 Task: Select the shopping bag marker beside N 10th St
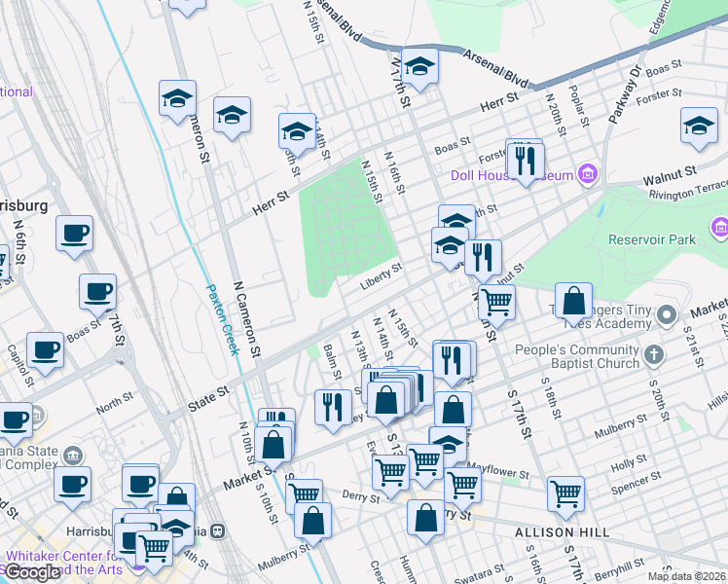273,448
